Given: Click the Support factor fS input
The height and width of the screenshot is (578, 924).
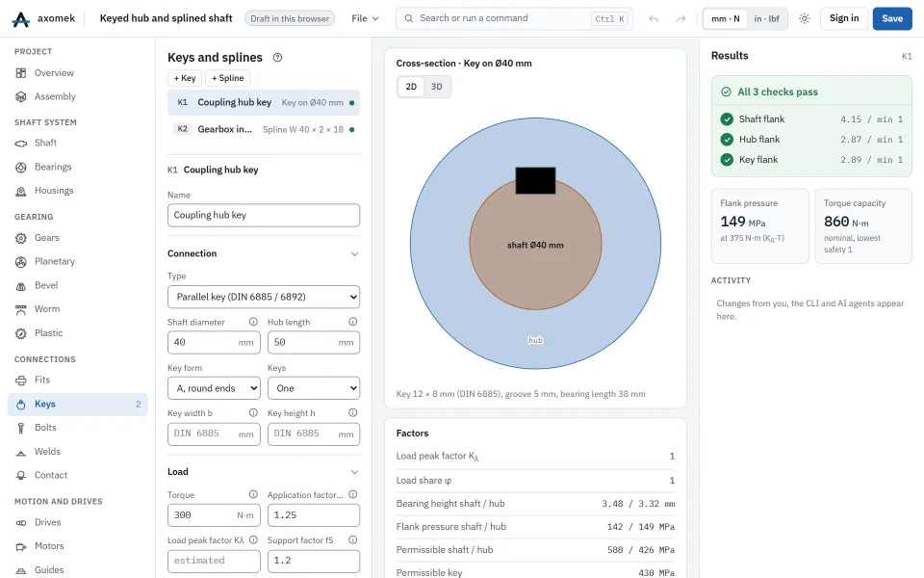Looking at the screenshot, I should [314, 561].
